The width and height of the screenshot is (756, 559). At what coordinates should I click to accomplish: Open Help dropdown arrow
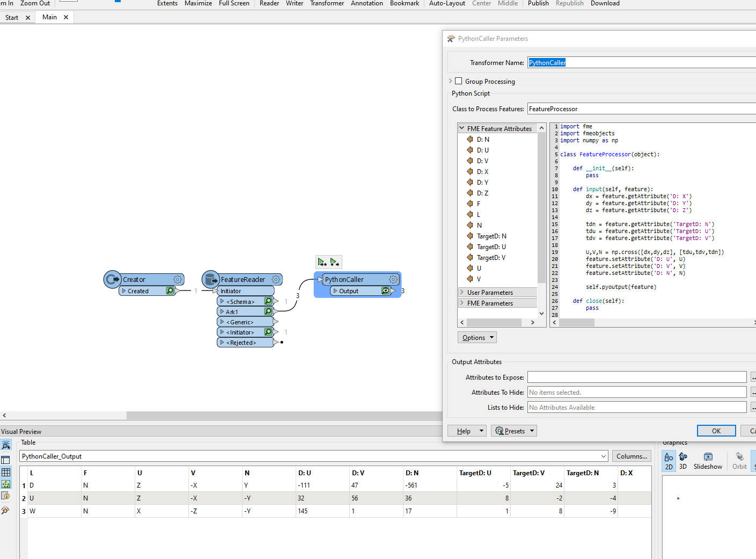click(482, 431)
